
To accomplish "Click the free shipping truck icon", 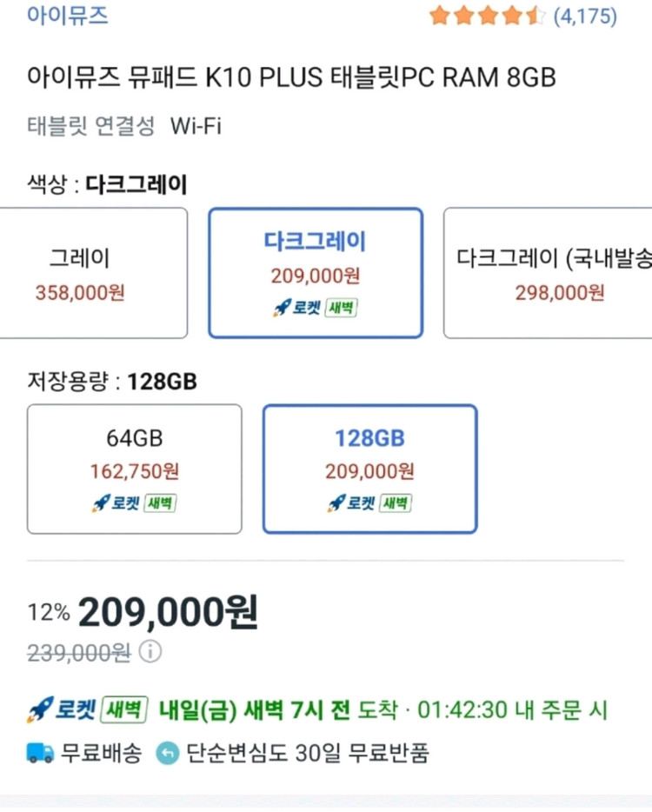I will coord(38,755).
